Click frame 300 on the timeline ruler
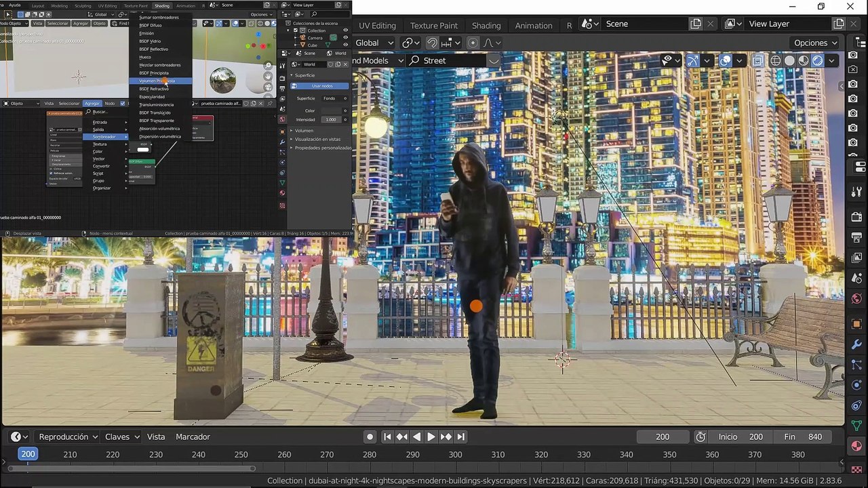This screenshot has width=868, height=488. coord(455,455)
